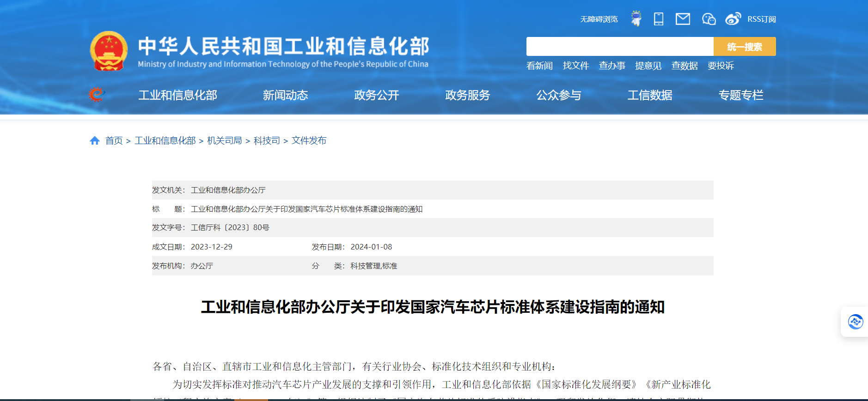This screenshot has width=868, height=401.
Task: Open the Weibo icon
Action: click(733, 19)
